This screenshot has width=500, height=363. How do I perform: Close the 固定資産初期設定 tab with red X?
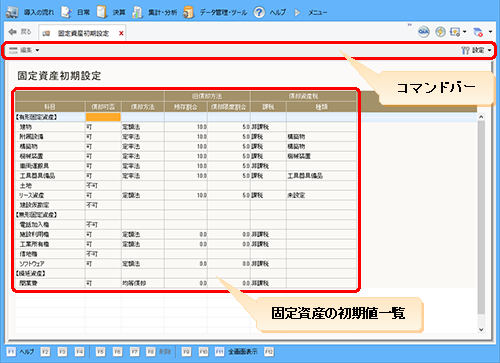click(121, 33)
